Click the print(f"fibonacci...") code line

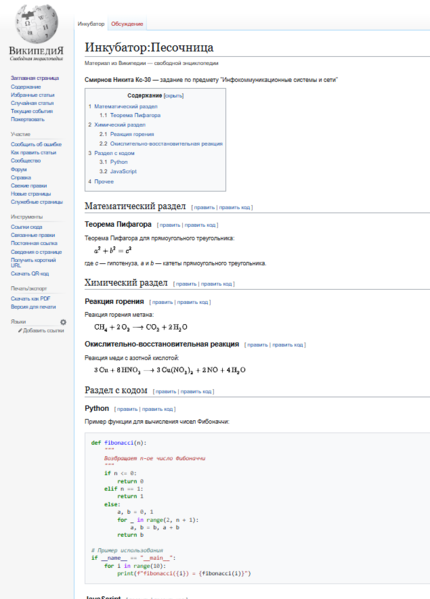(x=184, y=573)
